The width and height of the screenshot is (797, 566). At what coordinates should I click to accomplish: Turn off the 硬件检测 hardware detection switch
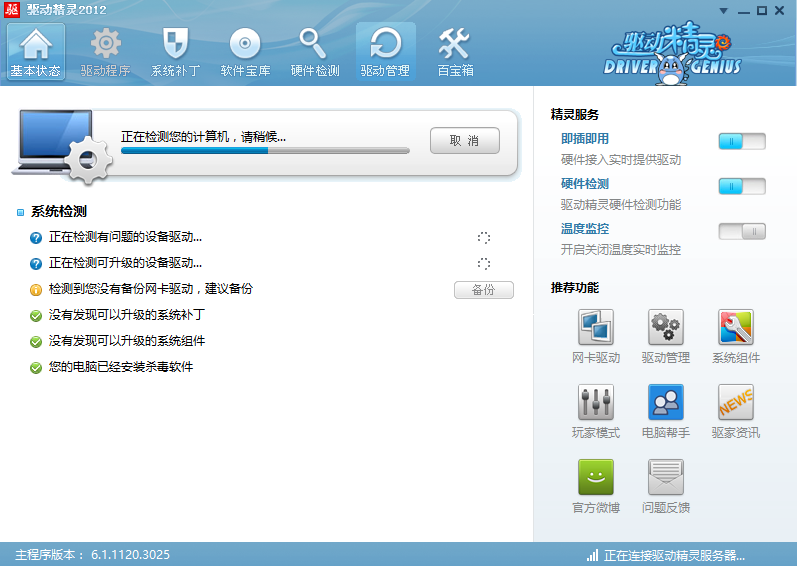741,186
